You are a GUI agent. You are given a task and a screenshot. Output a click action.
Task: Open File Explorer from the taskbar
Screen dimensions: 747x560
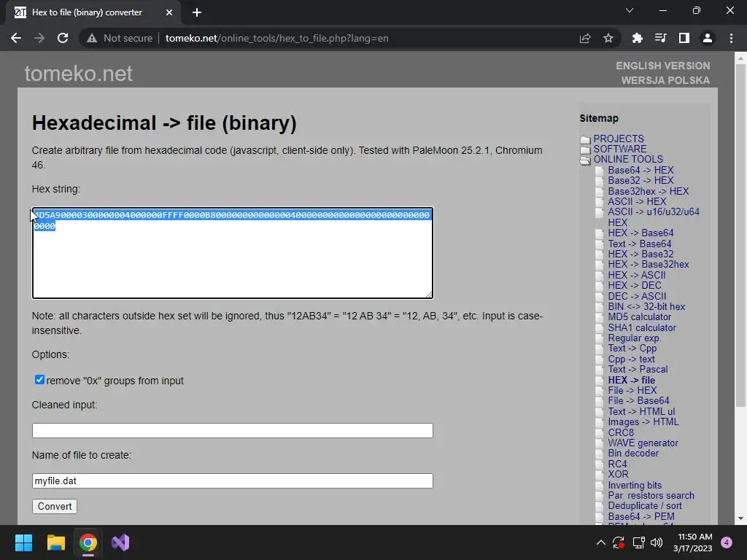point(55,542)
